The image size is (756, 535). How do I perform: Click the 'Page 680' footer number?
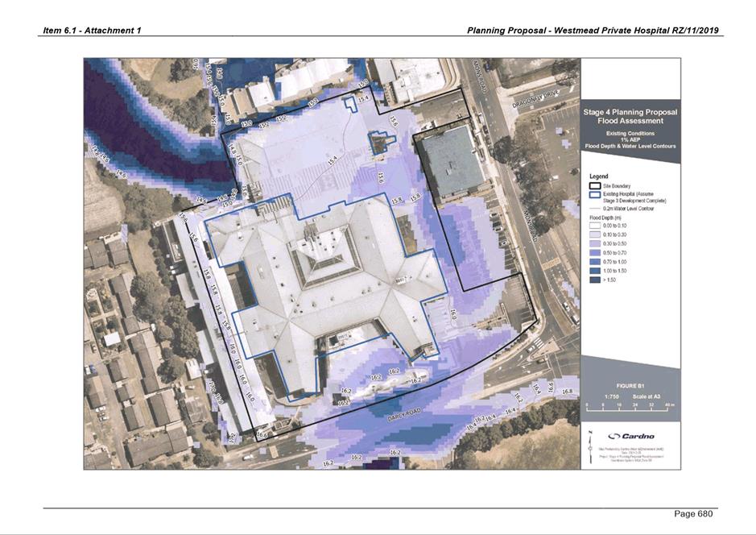[x=693, y=514]
